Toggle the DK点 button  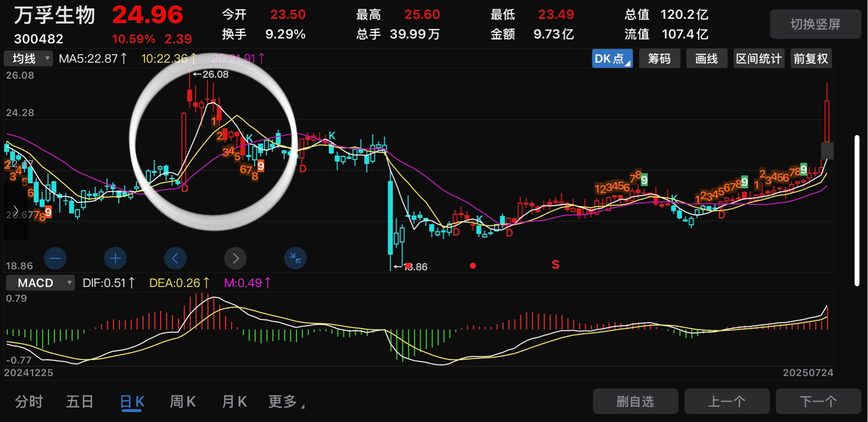612,59
